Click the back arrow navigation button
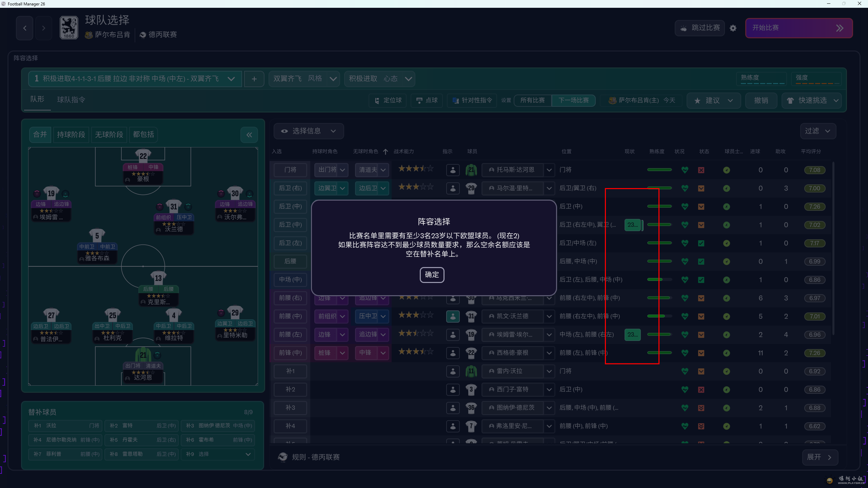Image resolution: width=868 pixels, height=488 pixels. point(25,28)
